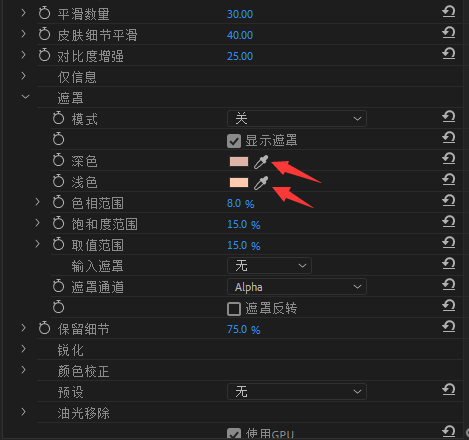Open the 遮罩通道 Alpha dropdown

point(297,287)
